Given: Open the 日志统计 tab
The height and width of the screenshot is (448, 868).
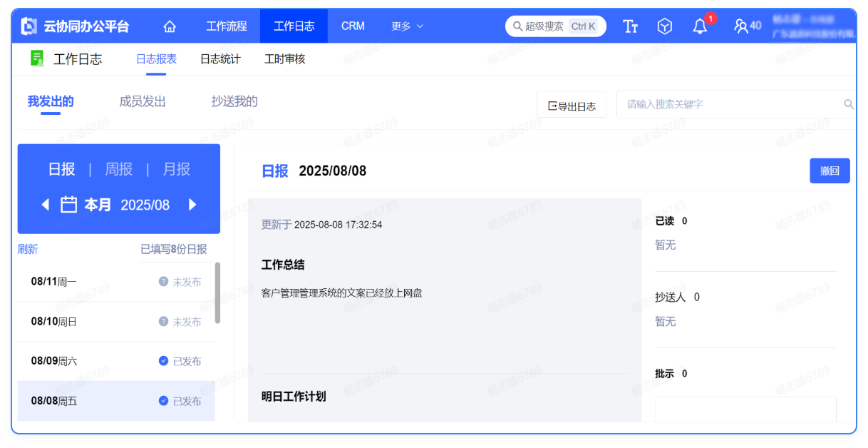Looking at the screenshot, I should click(220, 59).
